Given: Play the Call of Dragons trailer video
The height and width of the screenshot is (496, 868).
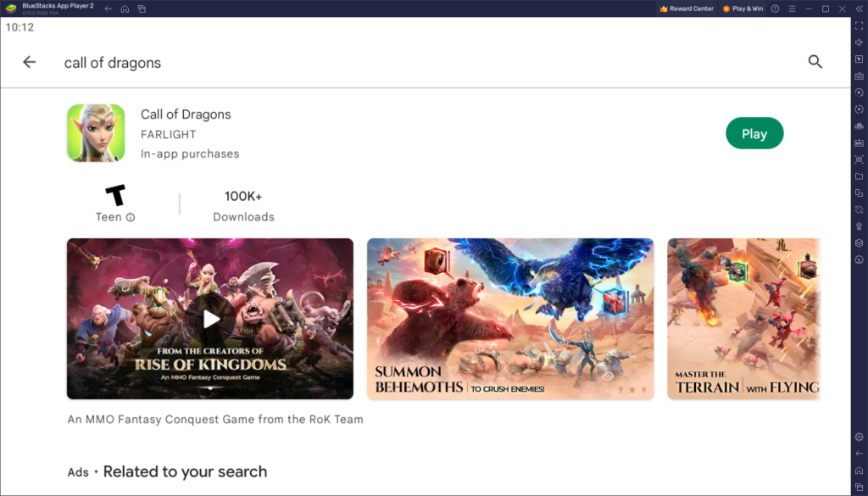Looking at the screenshot, I should (x=209, y=319).
